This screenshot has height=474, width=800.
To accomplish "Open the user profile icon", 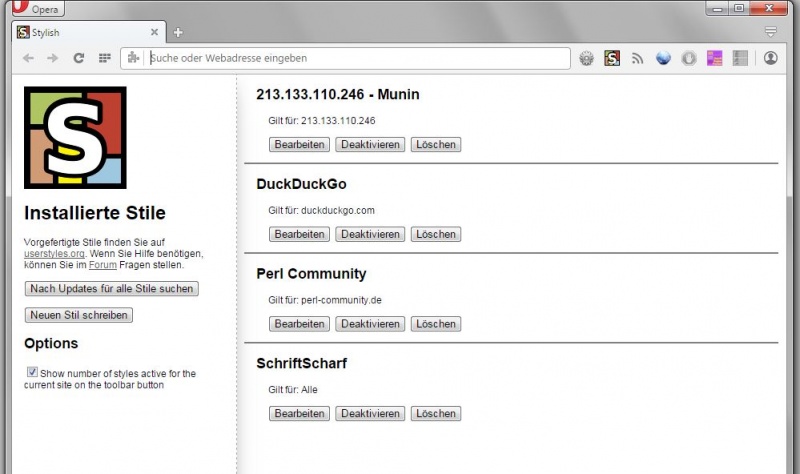I will 770,58.
